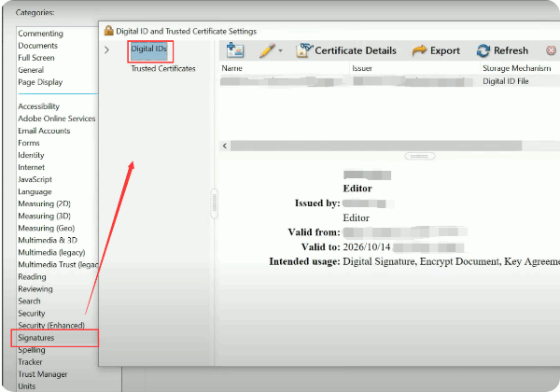Select Commenting category
Screen dimensions: 560x392
click(x=41, y=34)
